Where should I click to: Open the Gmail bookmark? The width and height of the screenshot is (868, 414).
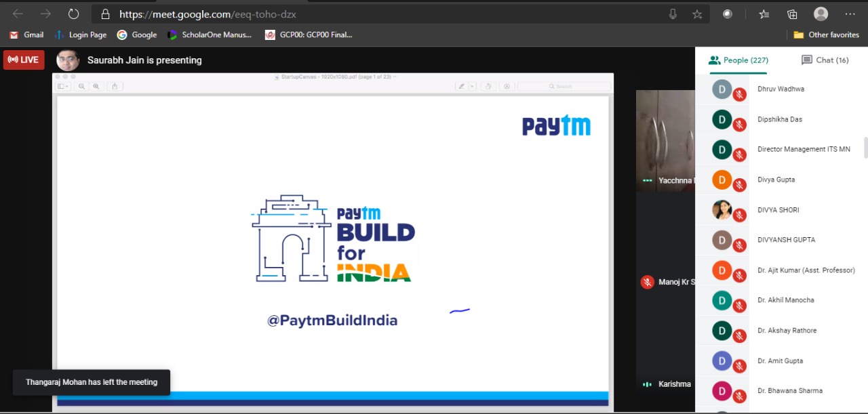pyautogui.click(x=26, y=35)
